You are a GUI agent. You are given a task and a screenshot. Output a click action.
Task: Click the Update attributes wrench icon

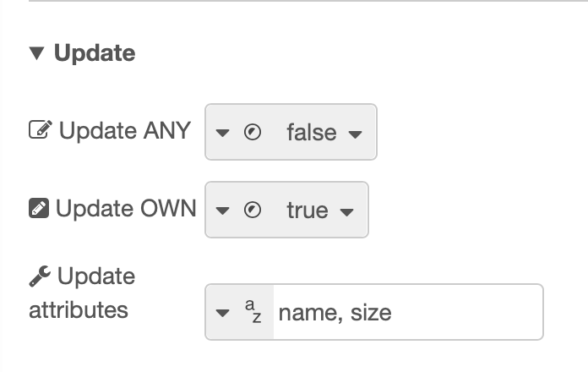(40, 276)
